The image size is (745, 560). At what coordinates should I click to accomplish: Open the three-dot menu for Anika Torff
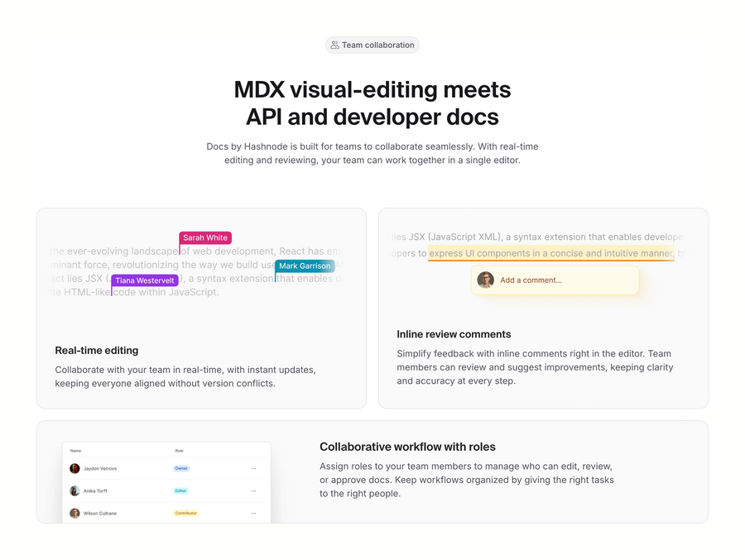254,491
